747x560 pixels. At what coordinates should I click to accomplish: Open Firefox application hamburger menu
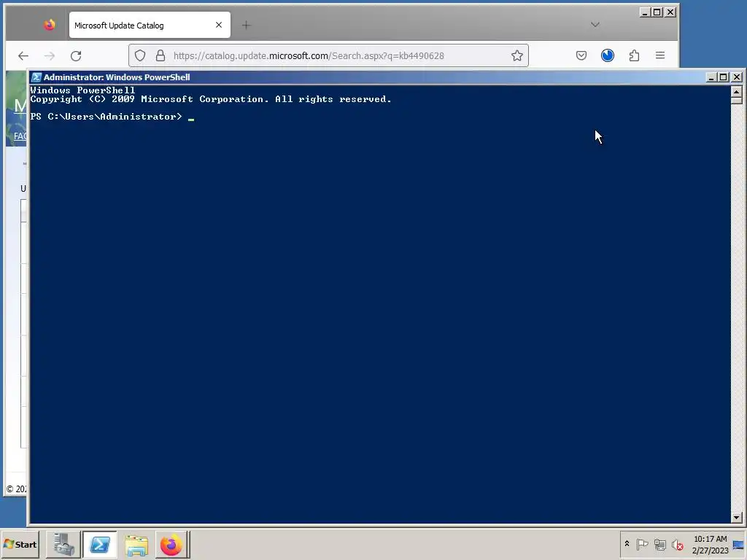[x=659, y=55]
